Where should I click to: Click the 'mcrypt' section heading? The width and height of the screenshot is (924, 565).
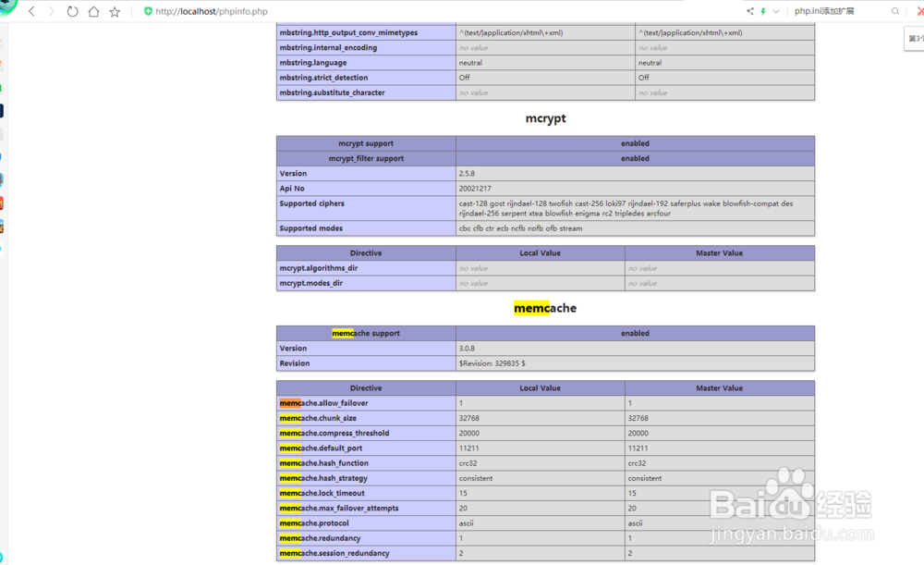tap(544, 118)
